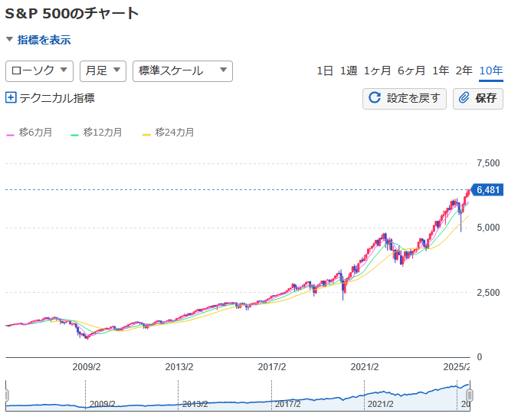This screenshot has width=508, height=420.
Task: Expand the 指標を表示 section
Action: pyautogui.click(x=38, y=40)
